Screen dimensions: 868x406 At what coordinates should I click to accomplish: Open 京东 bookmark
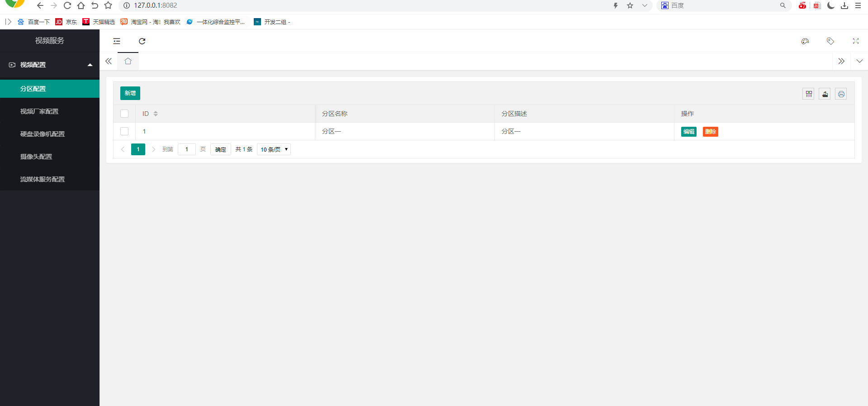[66, 22]
